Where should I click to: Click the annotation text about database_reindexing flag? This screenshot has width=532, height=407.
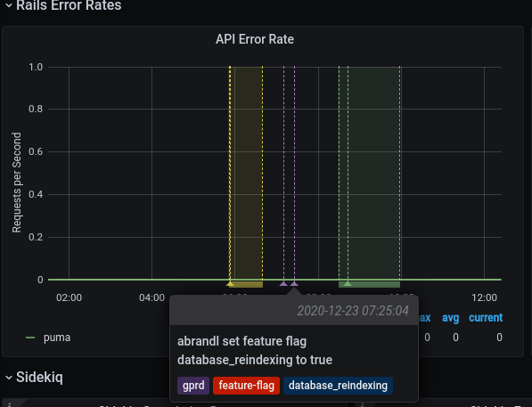[x=255, y=350]
